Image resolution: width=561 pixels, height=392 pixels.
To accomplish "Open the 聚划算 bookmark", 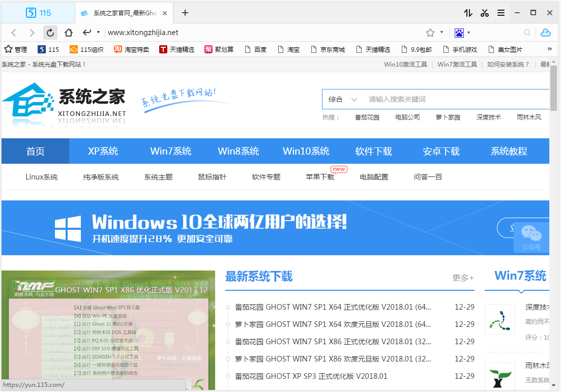I will tap(219, 49).
